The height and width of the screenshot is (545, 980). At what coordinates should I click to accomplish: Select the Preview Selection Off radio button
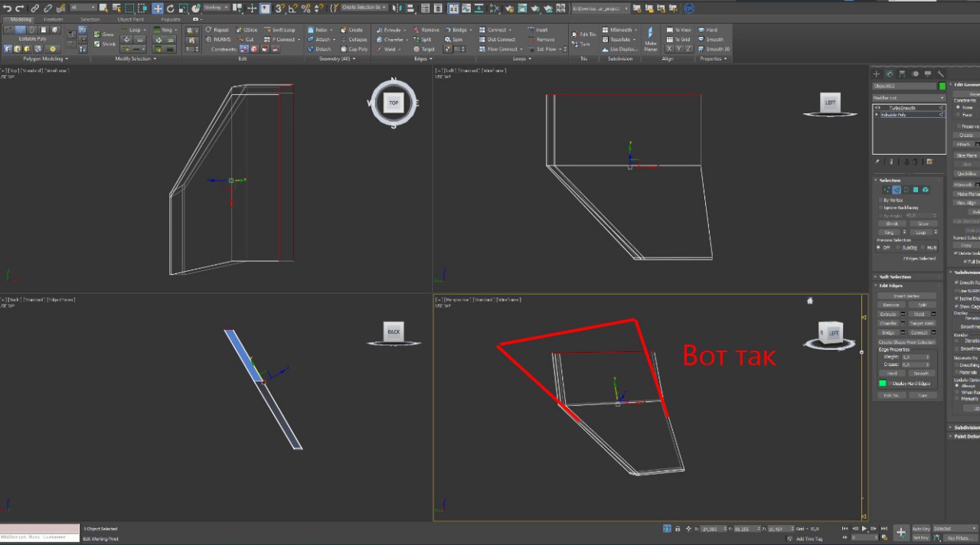[x=879, y=247]
